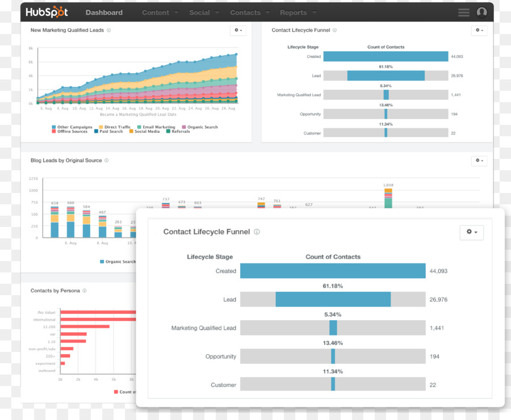Image resolution: width=511 pixels, height=420 pixels.
Task: Toggle Organic Search legend in leads chart
Action: point(200,127)
